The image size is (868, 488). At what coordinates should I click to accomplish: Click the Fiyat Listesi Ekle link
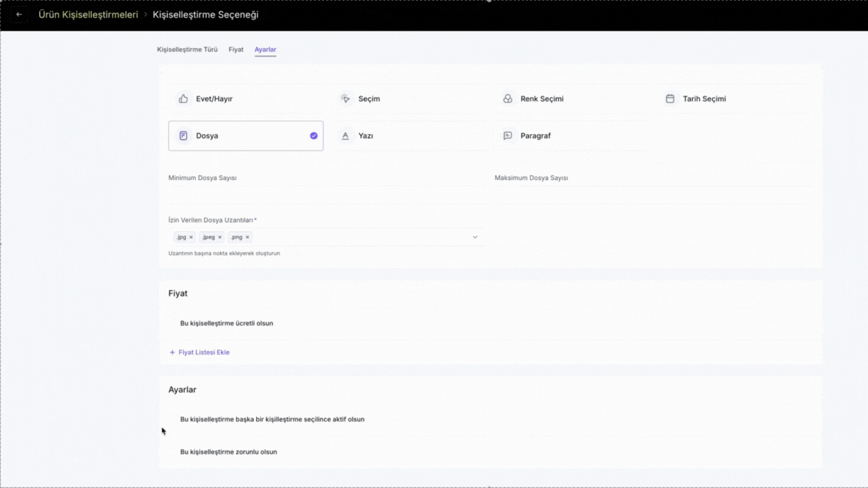(199, 352)
